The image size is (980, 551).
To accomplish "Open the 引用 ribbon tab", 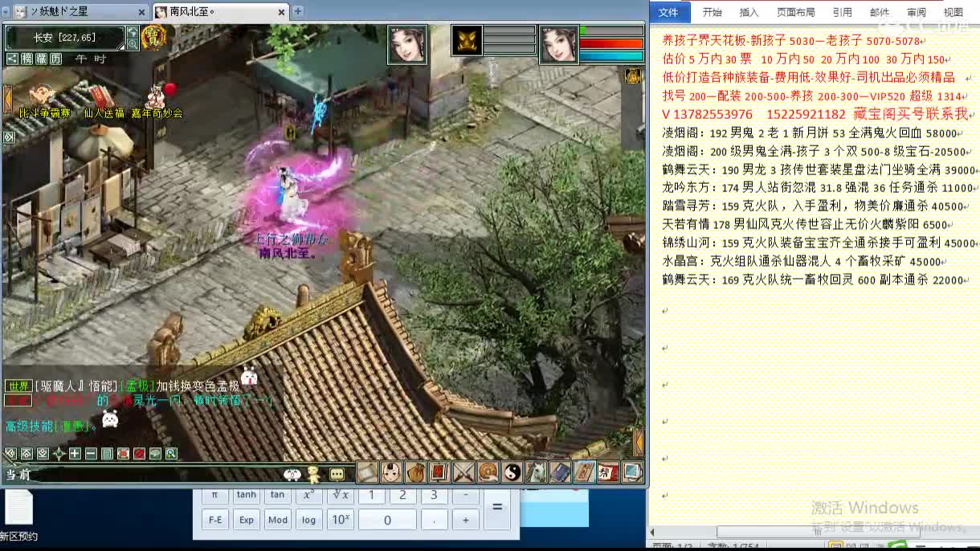I will click(842, 12).
